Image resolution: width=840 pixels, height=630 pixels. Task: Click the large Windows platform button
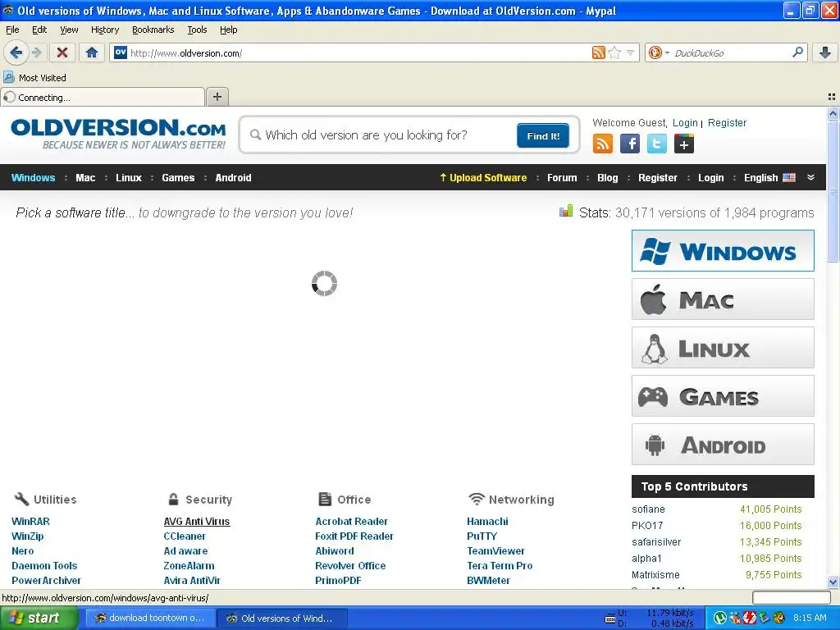coord(723,251)
